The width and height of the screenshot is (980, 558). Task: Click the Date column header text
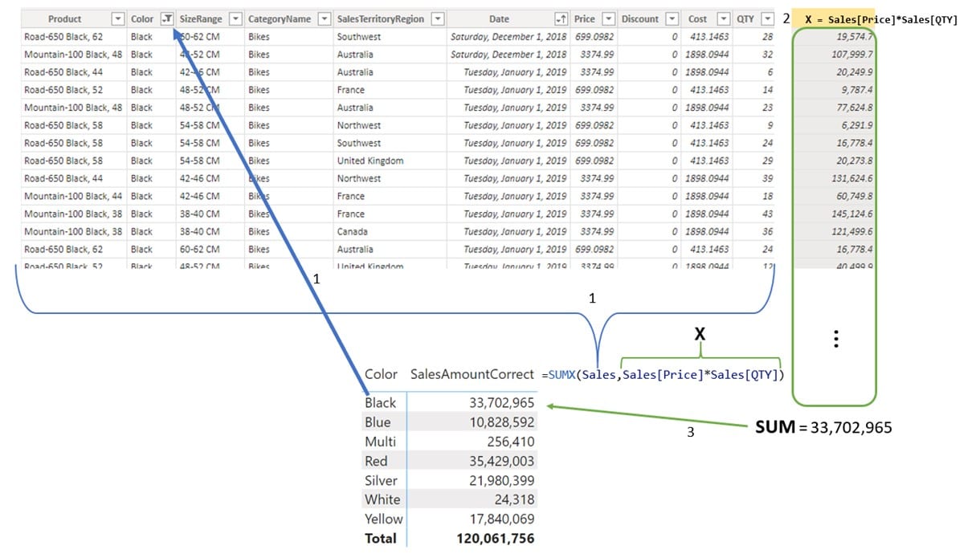(499, 18)
